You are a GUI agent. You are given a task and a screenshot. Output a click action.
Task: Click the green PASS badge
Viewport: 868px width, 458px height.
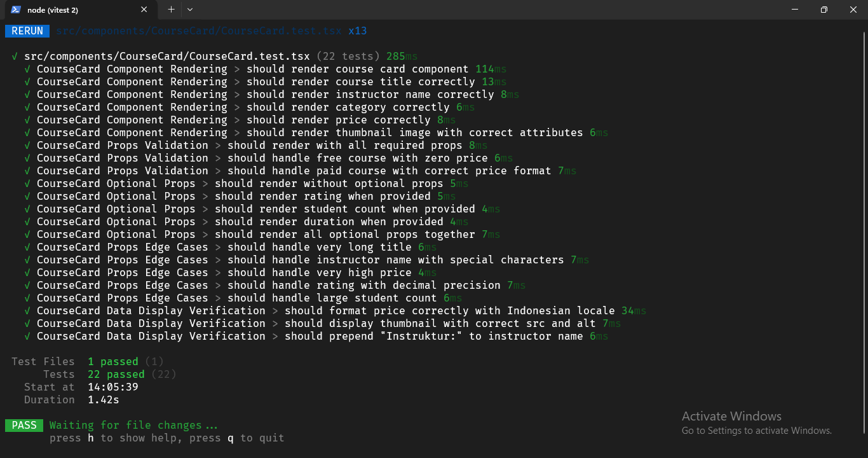click(24, 426)
